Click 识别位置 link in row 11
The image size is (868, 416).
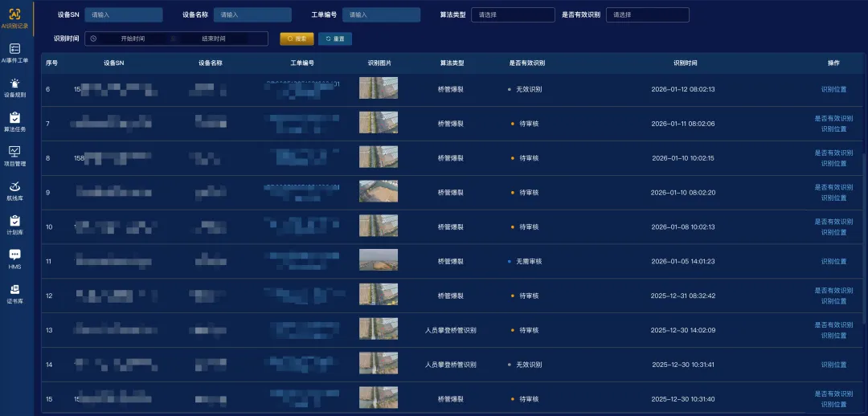tap(833, 261)
